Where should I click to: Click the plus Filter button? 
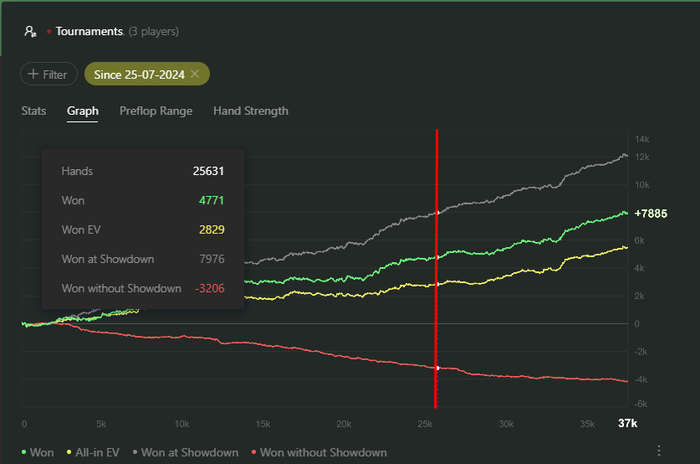coord(49,74)
